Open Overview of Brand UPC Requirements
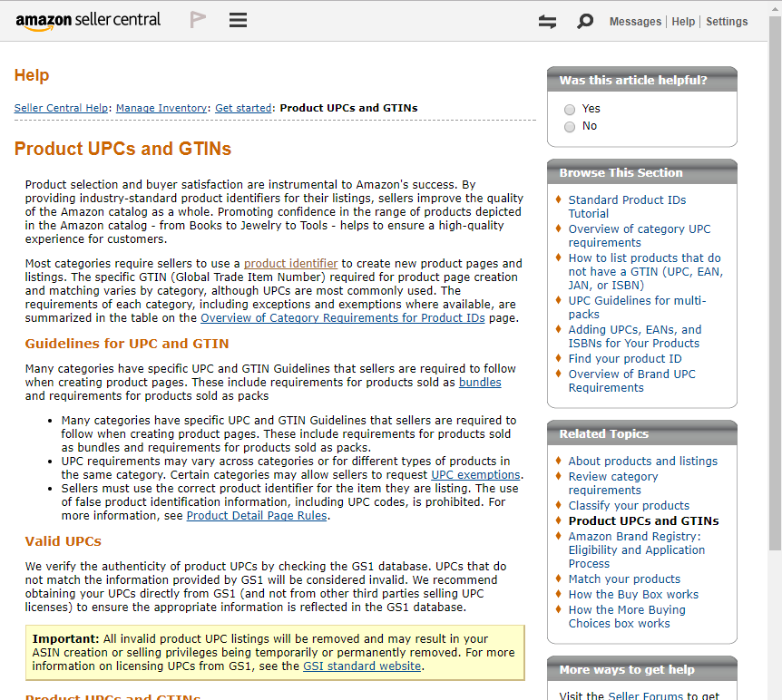This screenshot has width=782, height=700. (631, 381)
